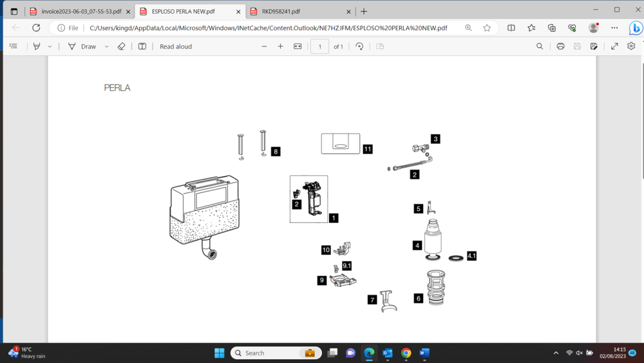644x363 pixels.
Task: Expand the Highlight color dropdown arrow
Action: pyautogui.click(x=50, y=46)
